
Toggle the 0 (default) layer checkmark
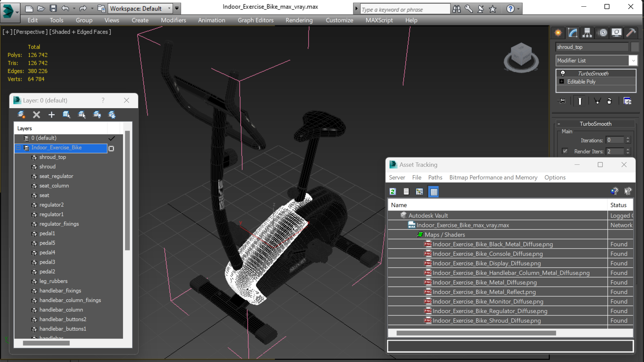click(x=112, y=138)
